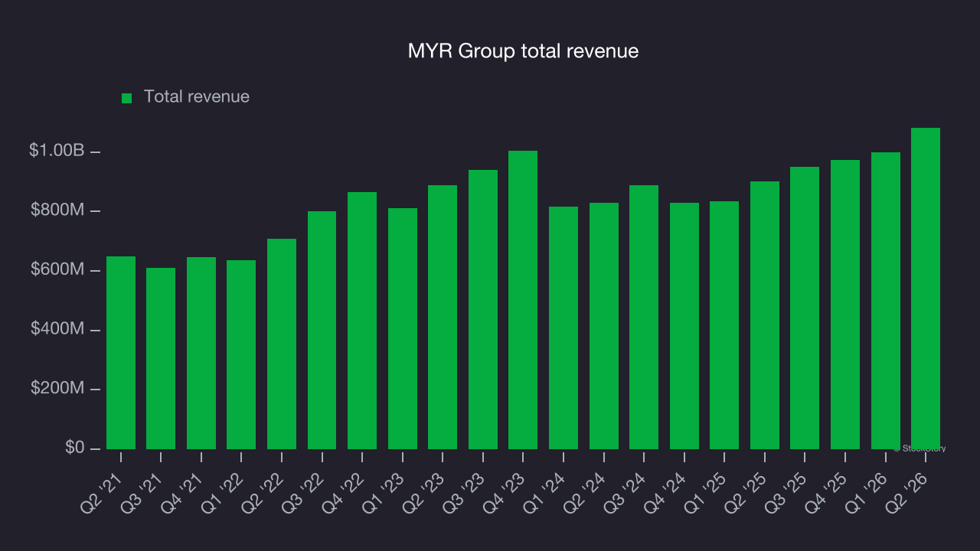This screenshot has width=980, height=551.
Task: Select the Q3 '22 revenue bar
Action: click(x=322, y=330)
